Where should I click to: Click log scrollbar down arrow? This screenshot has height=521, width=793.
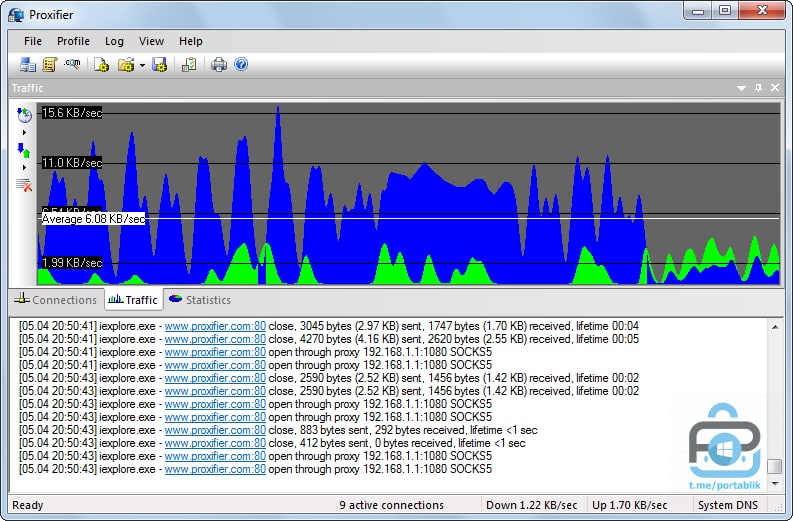click(x=775, y=484)
